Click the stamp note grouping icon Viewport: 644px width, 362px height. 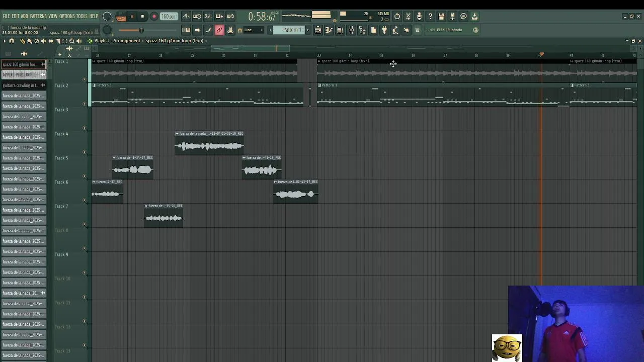pos(230,30)
